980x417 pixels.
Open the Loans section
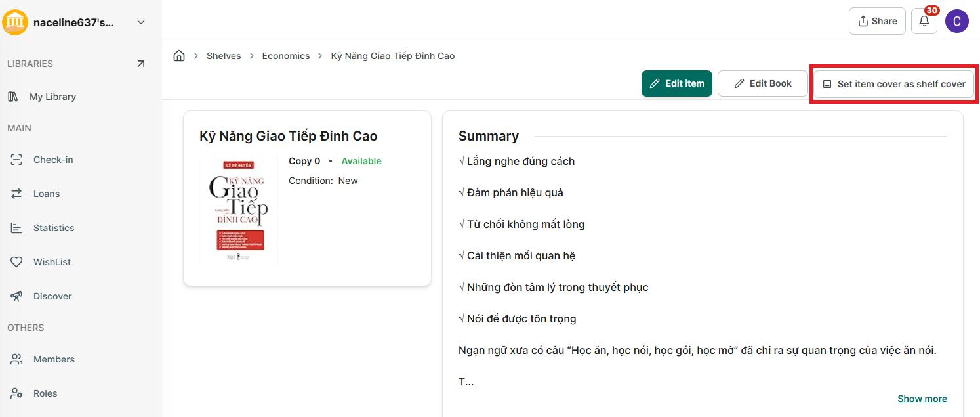coord(47,194)
